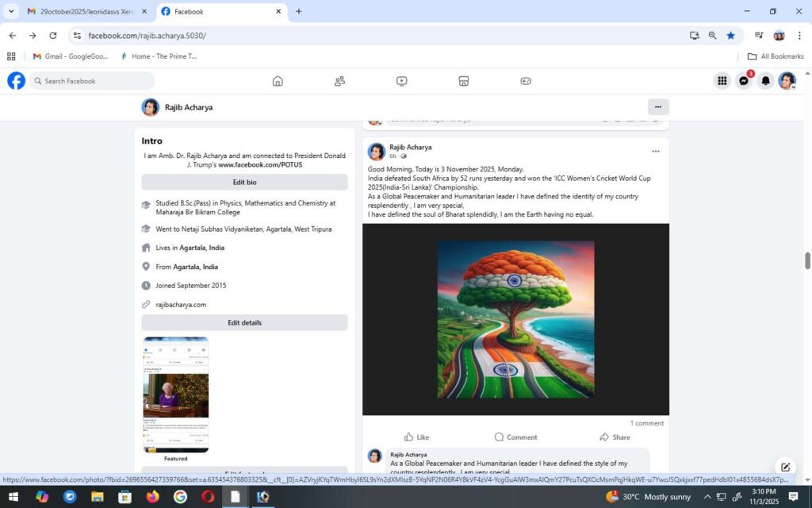Expand account menu from profile picture

(x=787, y=81)
